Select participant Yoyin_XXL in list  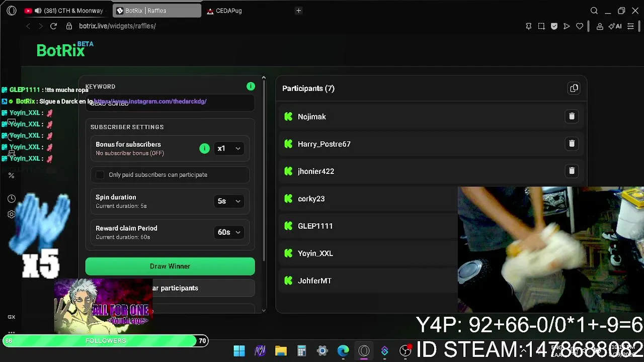[315, 253]
